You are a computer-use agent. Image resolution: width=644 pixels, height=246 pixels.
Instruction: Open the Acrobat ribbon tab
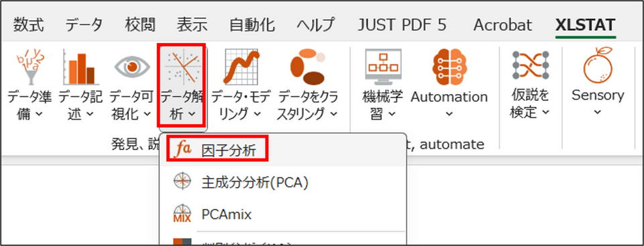[x=502, y=25]
